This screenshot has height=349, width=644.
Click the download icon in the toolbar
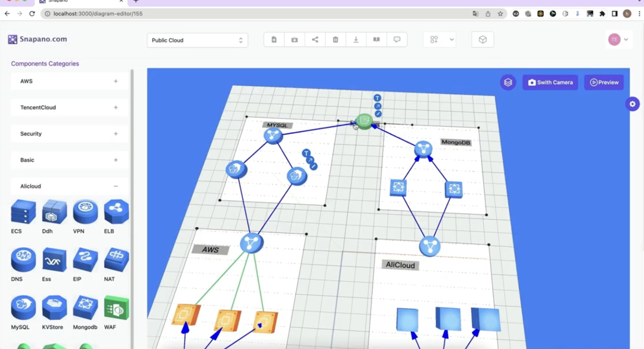point(356,39)
